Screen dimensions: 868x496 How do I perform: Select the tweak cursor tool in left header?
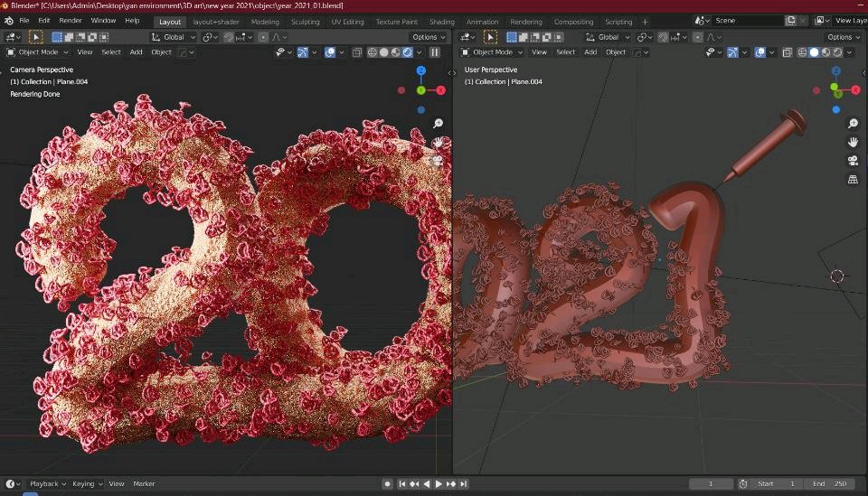coord(35,37)
